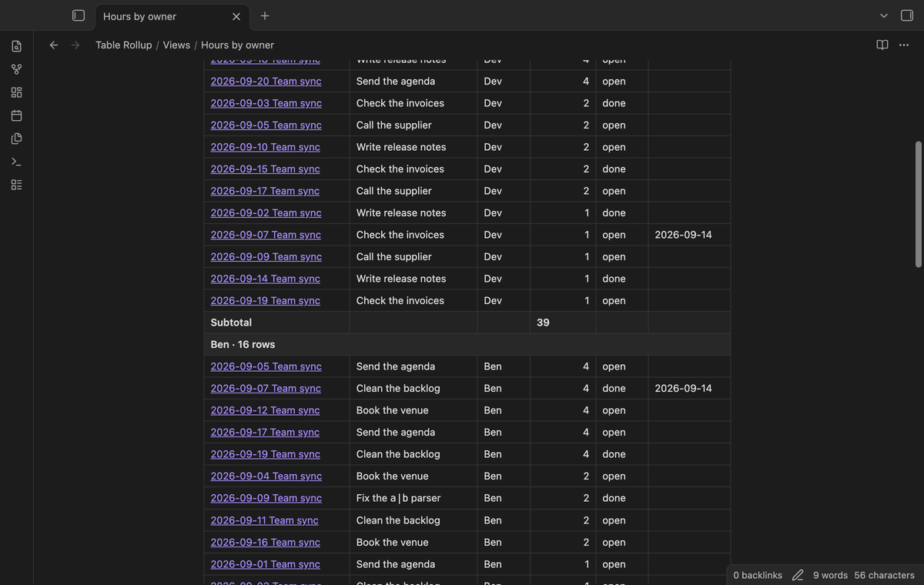Open the 2026-09-11 Team sync link
This screenshot has height=585, width=924.
[x=264, y=520]
